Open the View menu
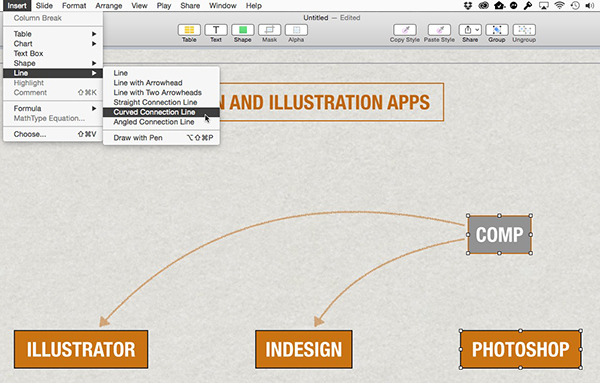 [x=139, y=5]
